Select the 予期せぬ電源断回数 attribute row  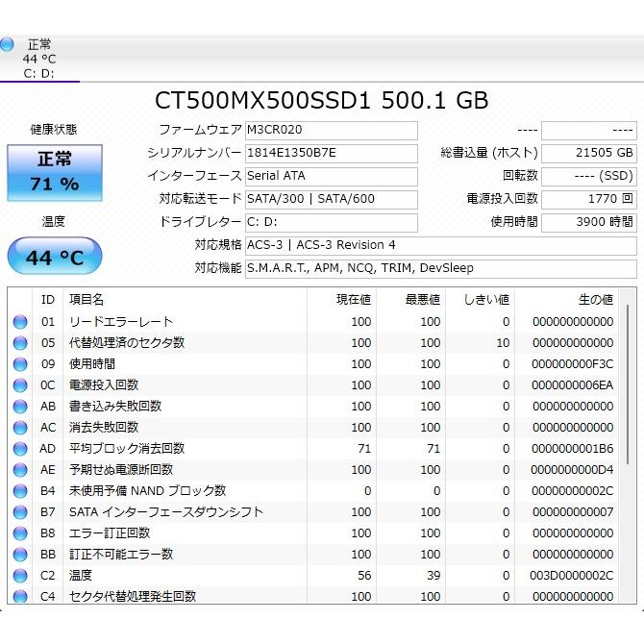(x=313, y=470)
